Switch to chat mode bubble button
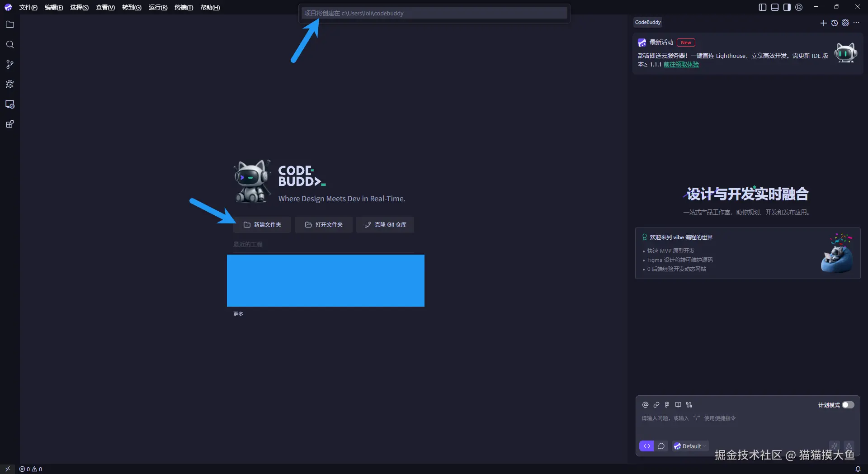This screenshot has width=868, height=474. (661, 446)
